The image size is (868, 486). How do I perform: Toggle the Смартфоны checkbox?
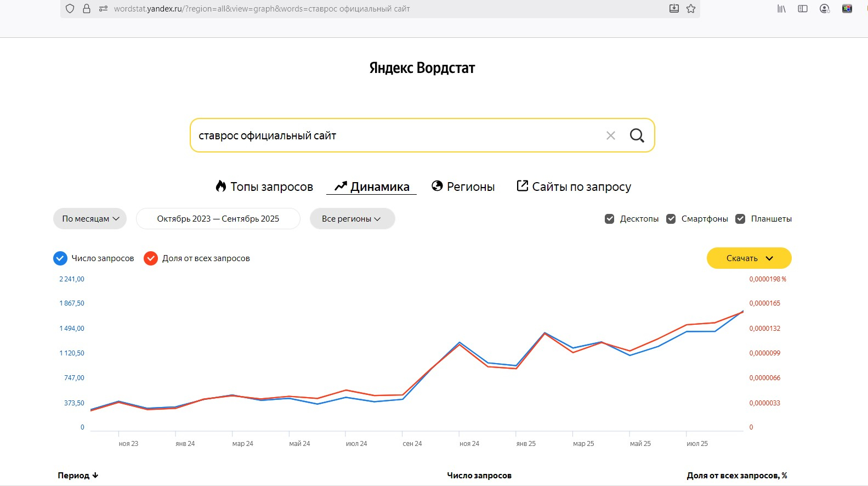coord(671,219)
